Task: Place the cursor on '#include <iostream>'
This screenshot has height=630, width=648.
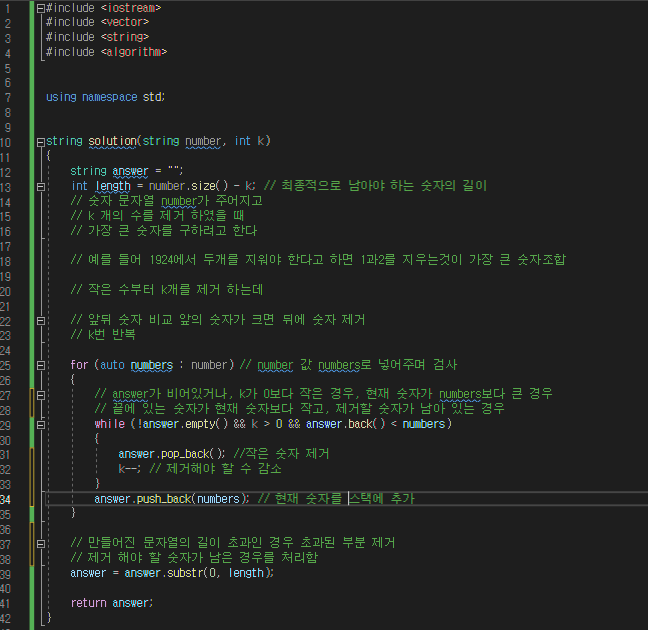Action: (103, 8)
